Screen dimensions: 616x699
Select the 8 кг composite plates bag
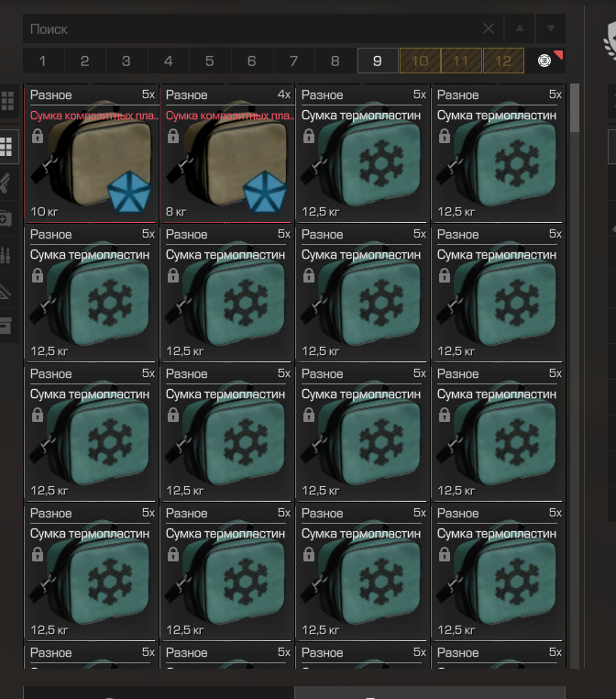pyautogui.click(x=227, y=153)
